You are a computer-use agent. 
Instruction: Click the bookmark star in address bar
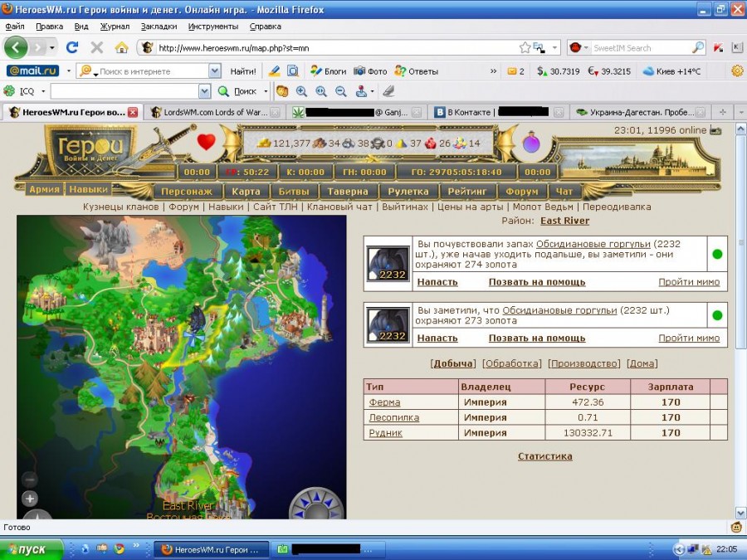pos(525,47)
